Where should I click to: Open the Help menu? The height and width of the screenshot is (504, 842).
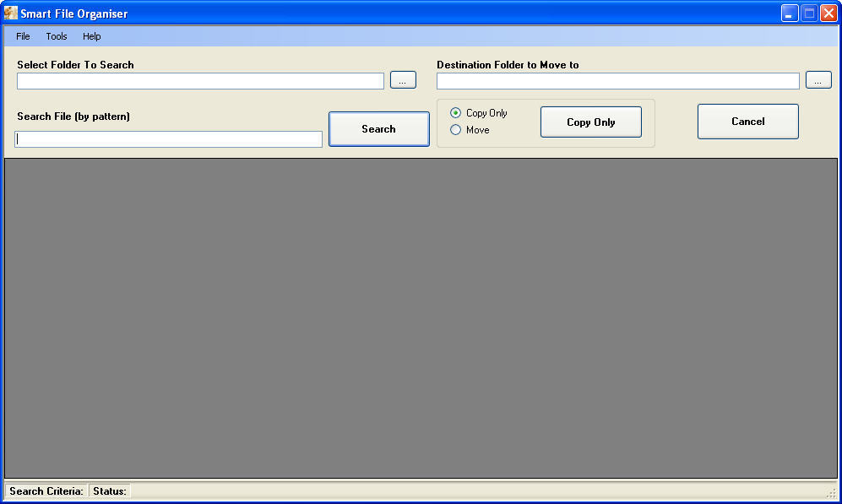(x=91, y=36)
